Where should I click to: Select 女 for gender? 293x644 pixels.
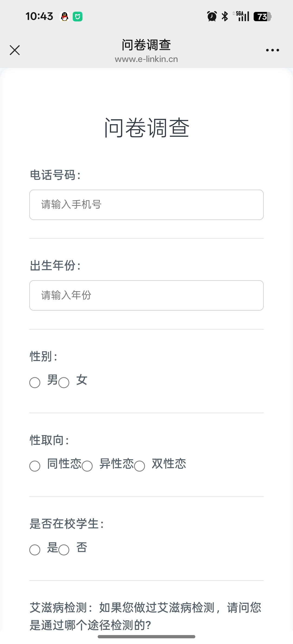click(x=64, y=382)
